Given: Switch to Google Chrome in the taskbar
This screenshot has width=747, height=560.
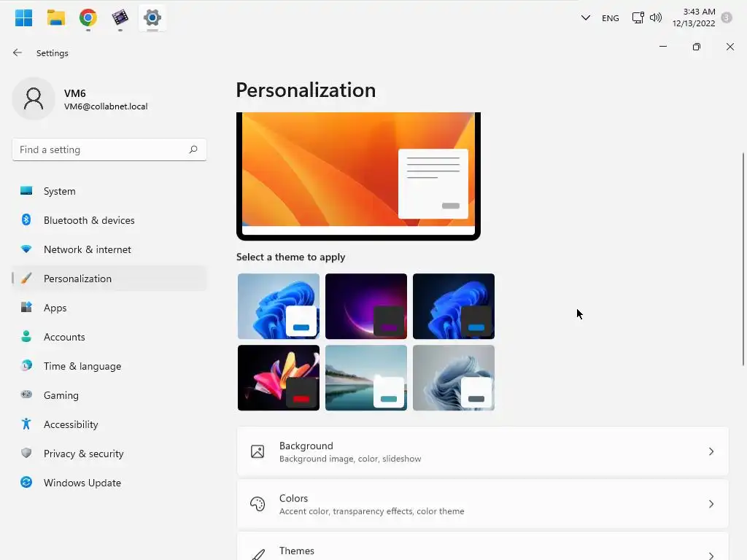Looking at the screenshot, I should 88,18.
